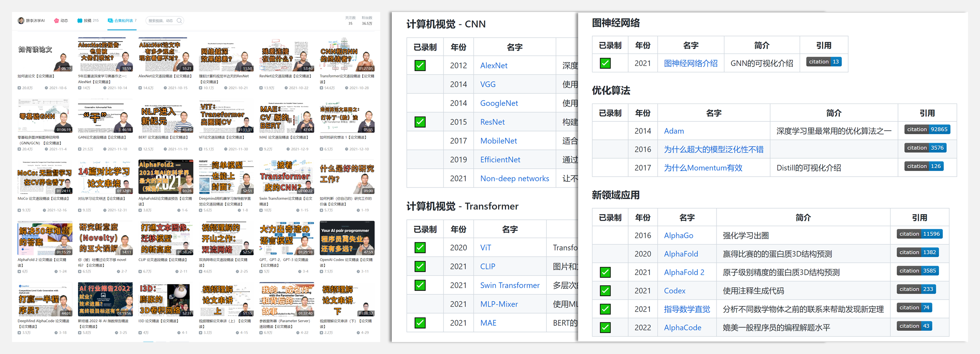Focus the 搜索视频、动态 search field
The height and width of the screenshot is (354, 980).
coord(165,20)
